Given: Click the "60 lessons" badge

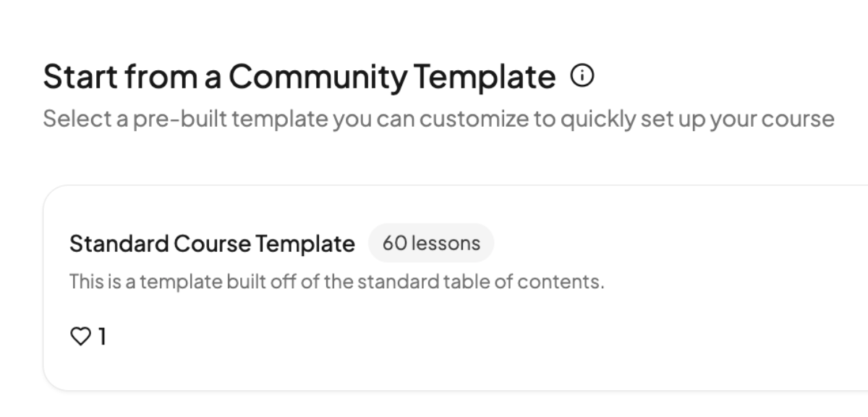Looking at the screenshot, I should coord(431,243).
